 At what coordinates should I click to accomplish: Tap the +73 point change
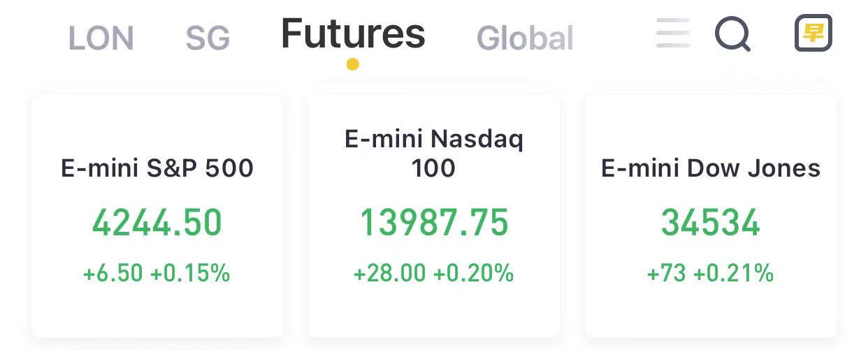point(667,273)
